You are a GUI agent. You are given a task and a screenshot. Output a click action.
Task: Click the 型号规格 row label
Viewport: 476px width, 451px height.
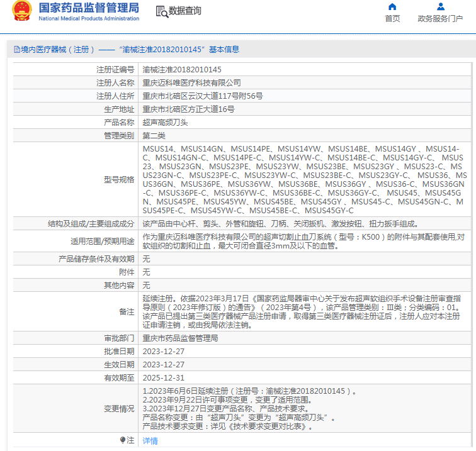click(x=119, y=179)
